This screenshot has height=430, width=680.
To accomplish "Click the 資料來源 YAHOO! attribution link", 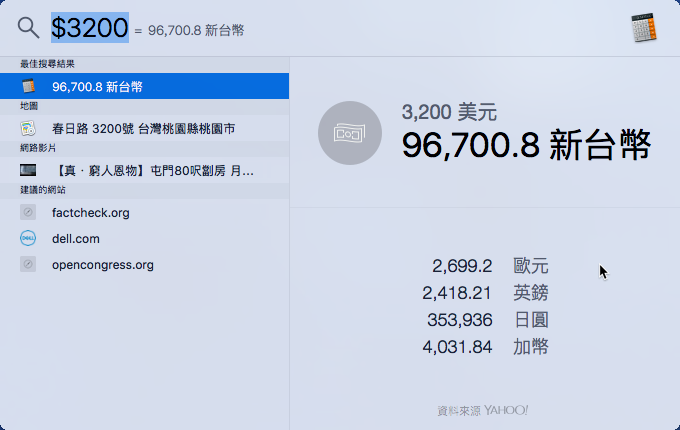I will [x=483, y=410].
